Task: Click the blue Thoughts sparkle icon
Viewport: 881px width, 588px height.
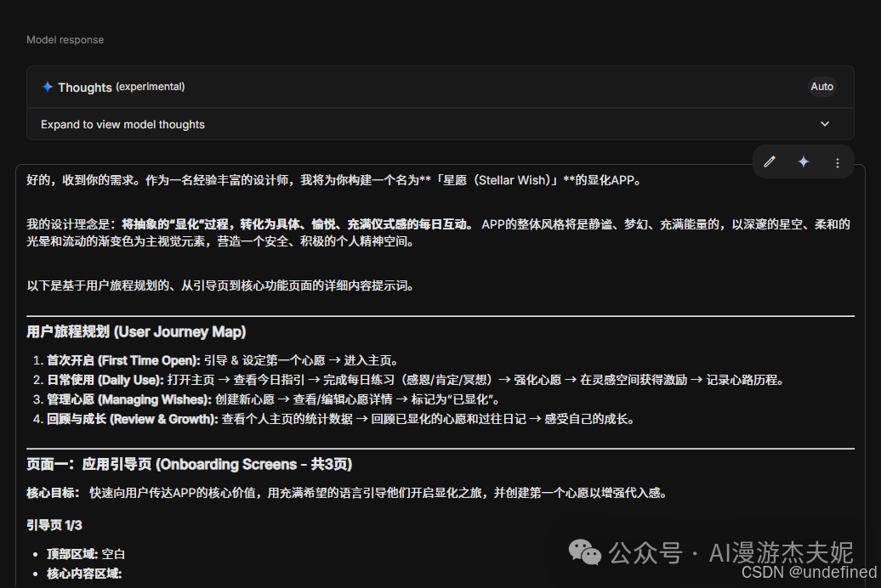Action: (x=48, y=87)
